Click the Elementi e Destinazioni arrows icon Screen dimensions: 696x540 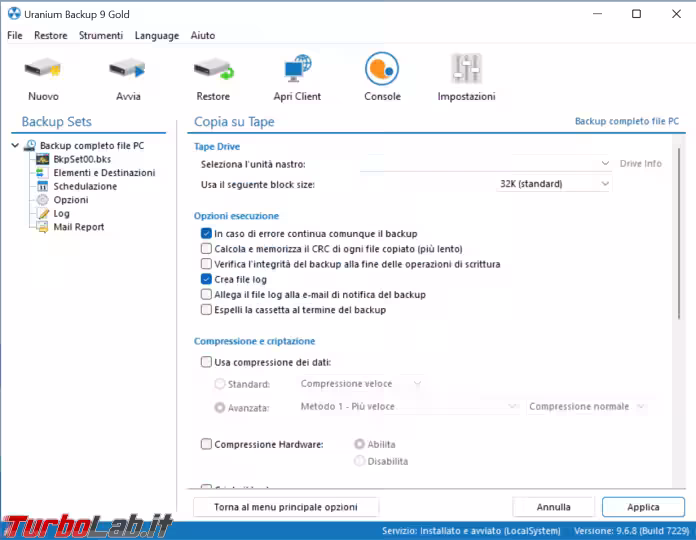click(41, 173)
